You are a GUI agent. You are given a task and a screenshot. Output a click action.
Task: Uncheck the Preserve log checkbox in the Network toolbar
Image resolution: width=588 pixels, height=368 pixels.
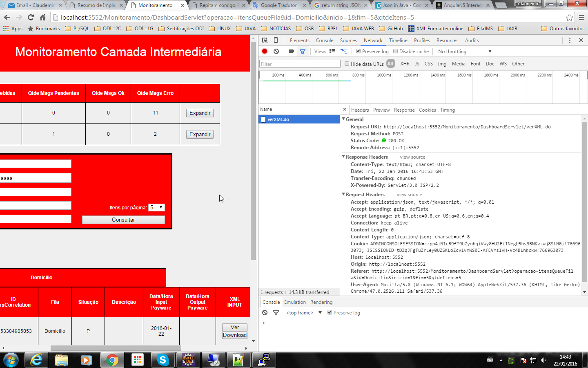[358, 51]
